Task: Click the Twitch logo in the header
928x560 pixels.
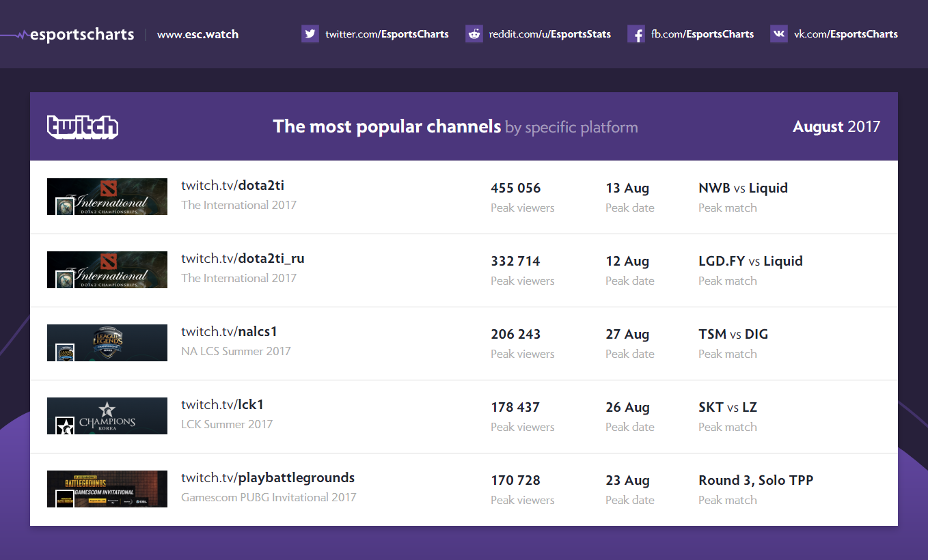Action: (83, 127)
